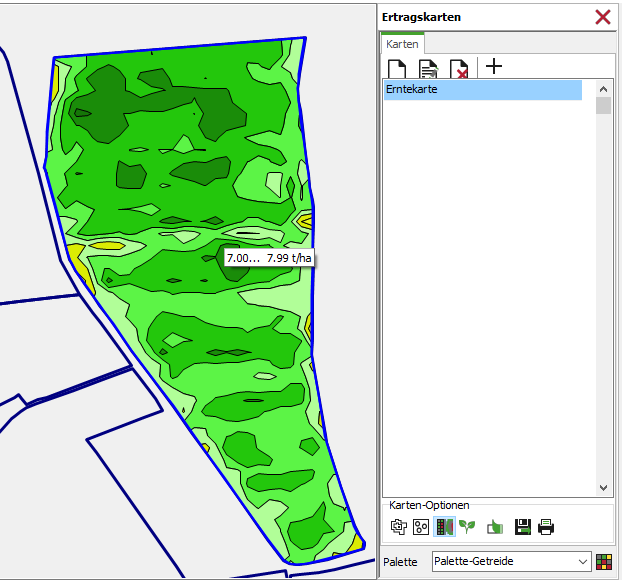Click the green plant seedling icon
Viewport: 625px width, 583px height.
[467, 526]
